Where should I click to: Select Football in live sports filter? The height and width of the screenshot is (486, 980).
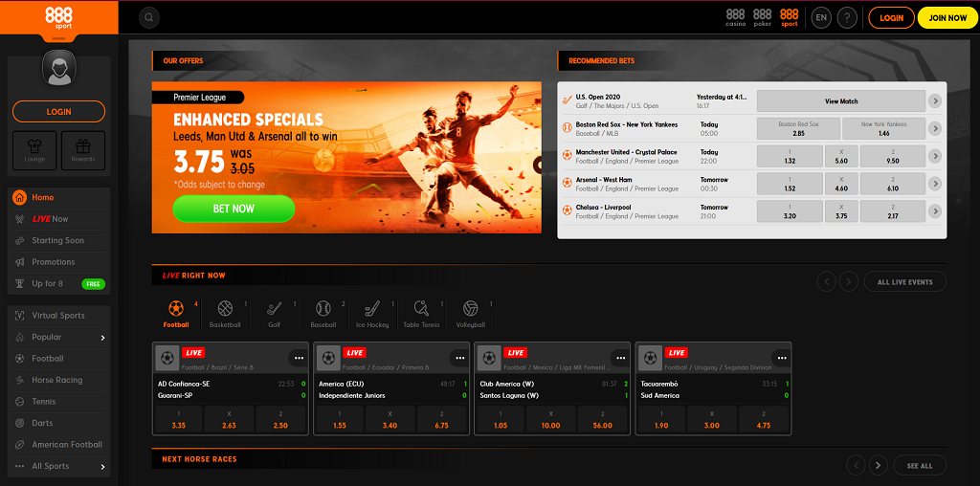pos(176,314)
